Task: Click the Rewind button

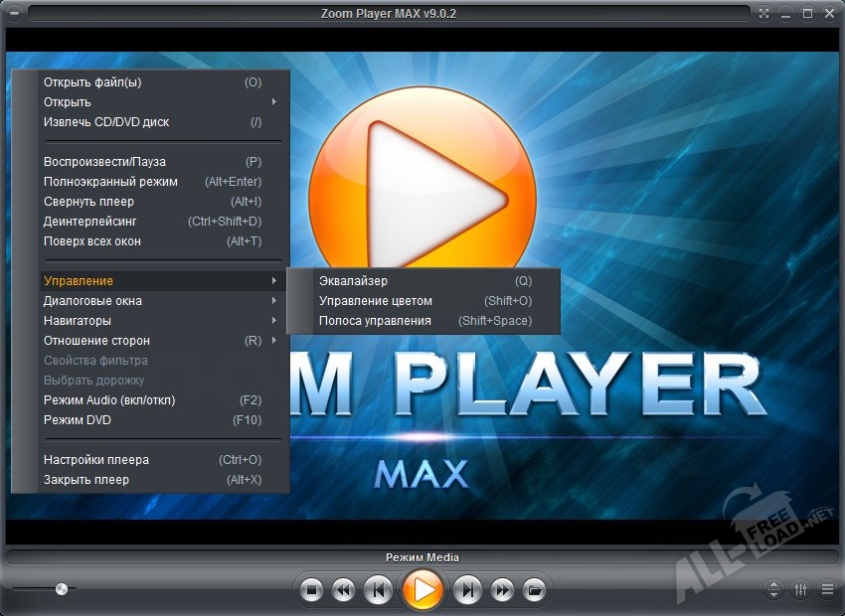Action: (343, 590)
